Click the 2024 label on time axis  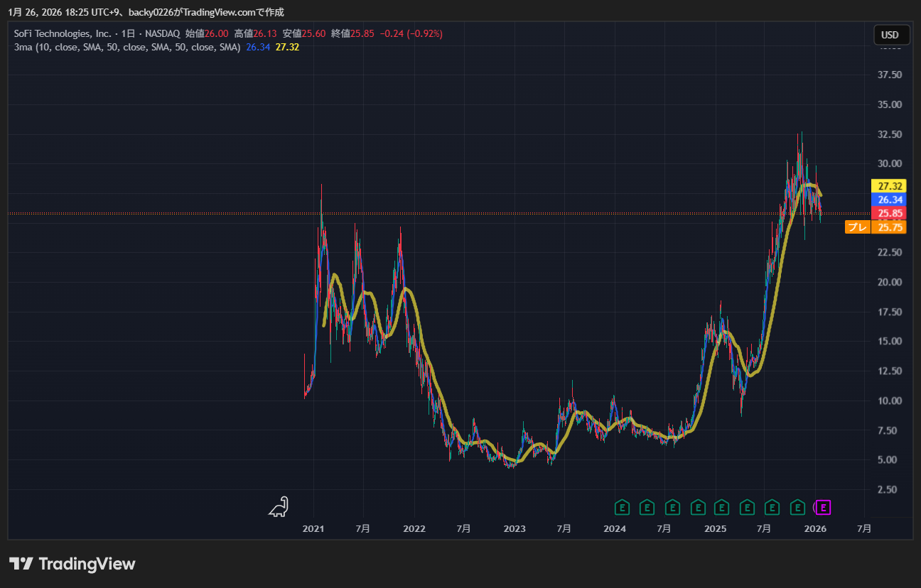click(x=615, y=528)
